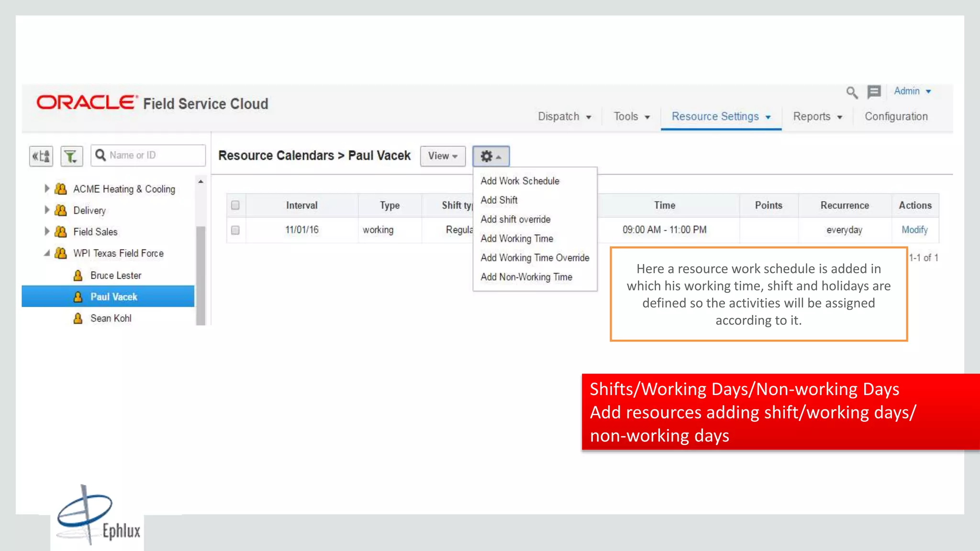Click the Points column header
Screen dimensions: 980x551
[x=768, y=205]
